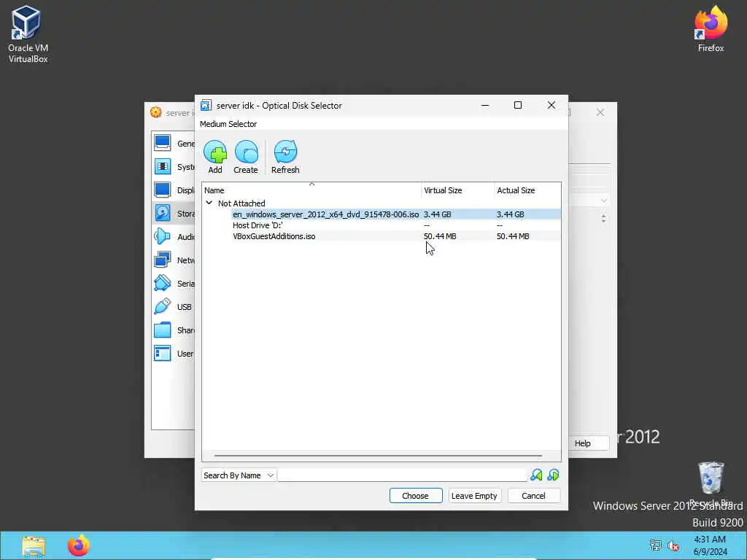Select VBoxGuestAdditions.iso entry
747x560 pixels.
274,236
